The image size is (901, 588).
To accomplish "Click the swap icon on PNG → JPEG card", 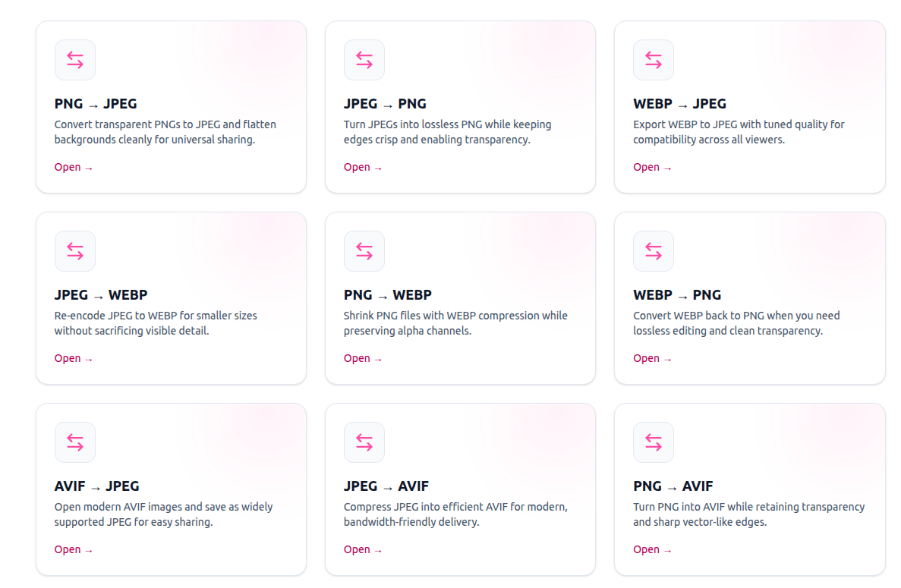I will click(x=74, y=59).
